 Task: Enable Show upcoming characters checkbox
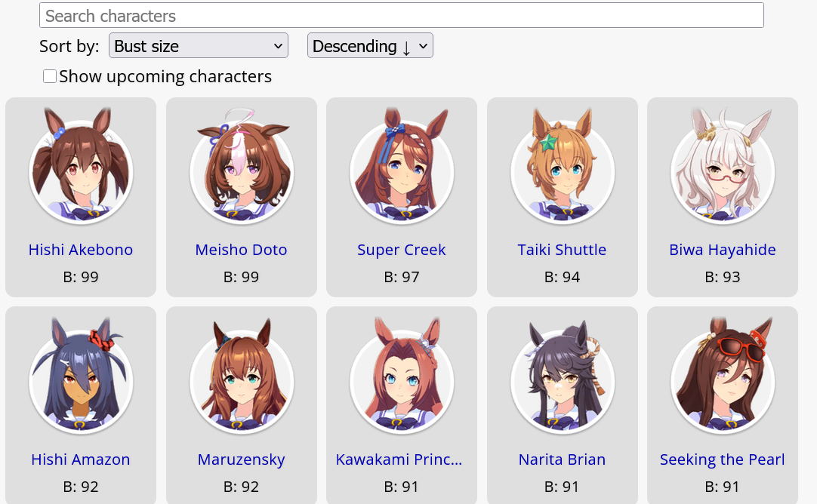pos(50,76)
